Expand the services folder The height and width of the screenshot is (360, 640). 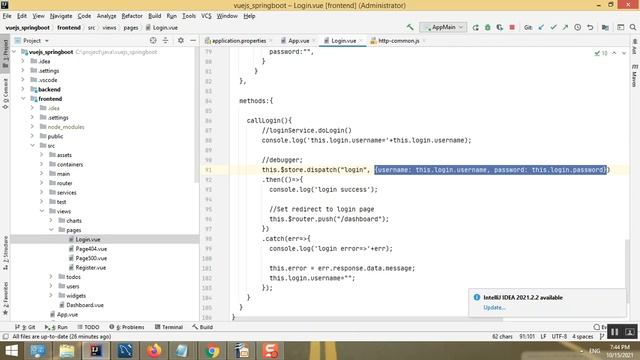coord(42,193)
